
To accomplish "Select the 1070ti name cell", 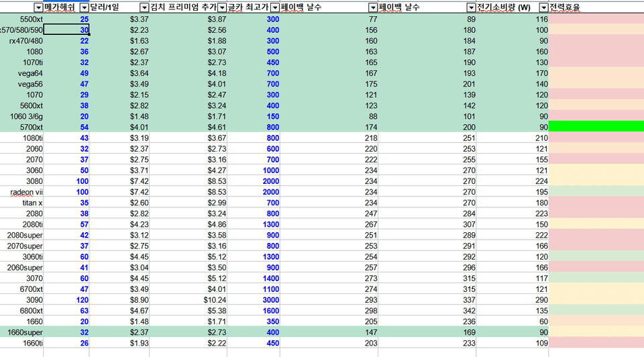I will pyautogui.click(x=21, y=62).
